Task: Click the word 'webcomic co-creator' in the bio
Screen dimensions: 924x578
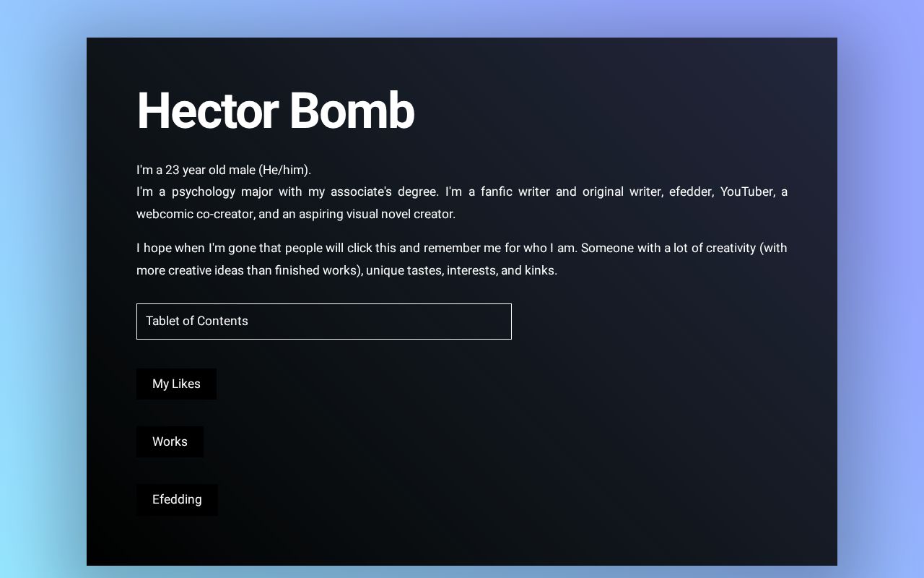Action: [194, 214]
